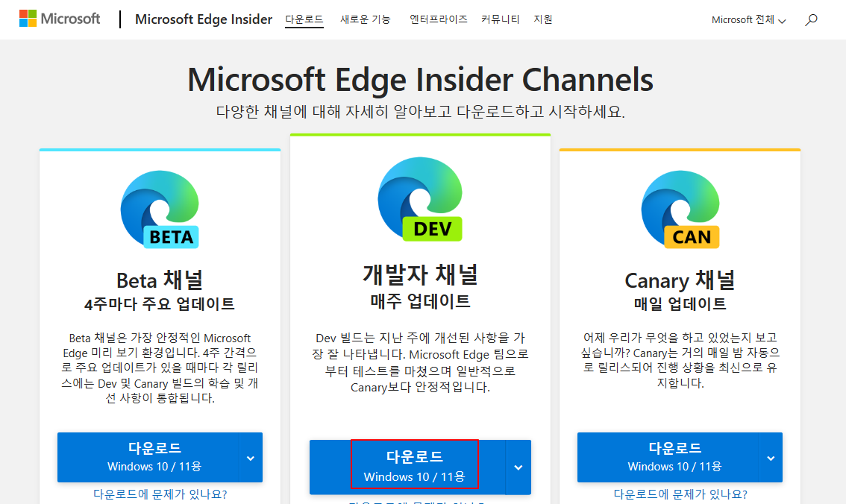Open the 다운로드 nav tab
Screen dimensions: 846x504
point(304,19)
